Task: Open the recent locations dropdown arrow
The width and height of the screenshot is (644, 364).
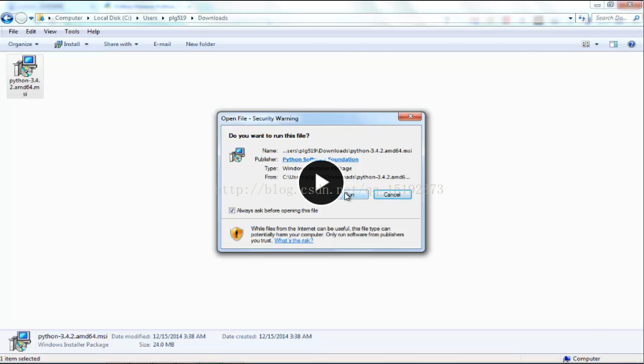Action: pyautogui.click(x=32, y=18)
